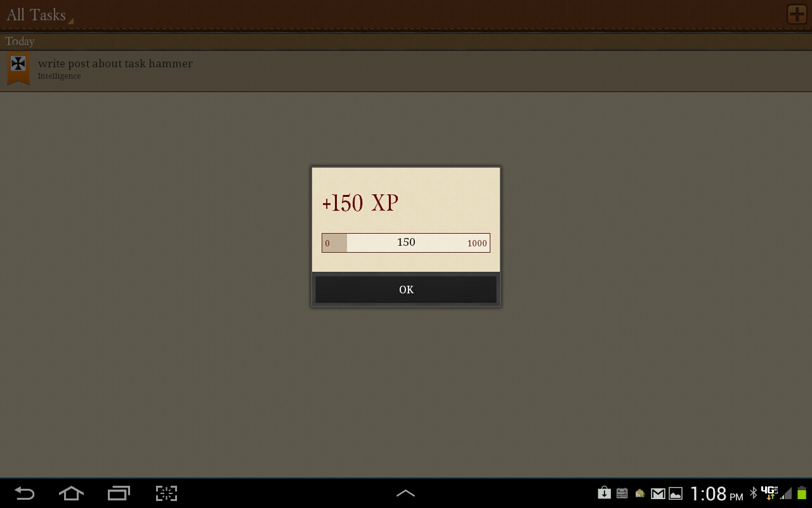Tap the Android back navigation icon

(x=24, y=493)
